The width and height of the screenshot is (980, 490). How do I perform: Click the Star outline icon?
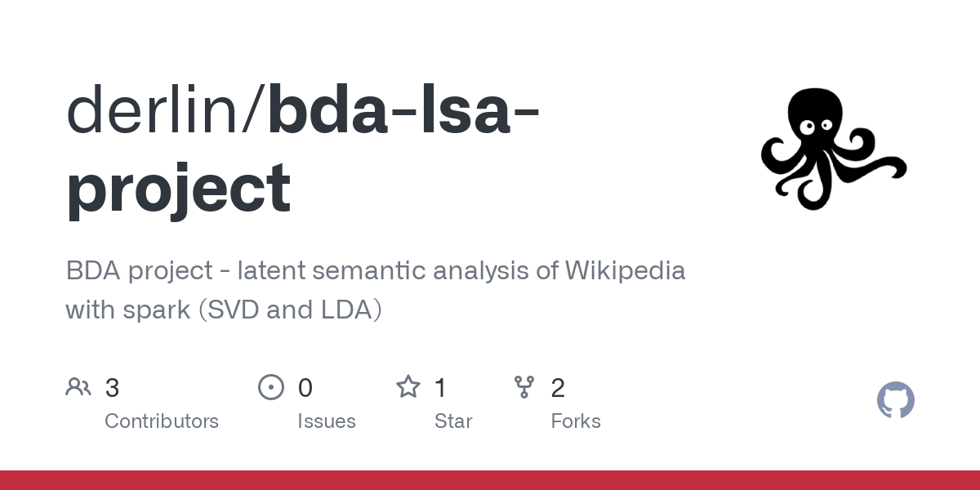pyautogui.click(x=408, y=387)
